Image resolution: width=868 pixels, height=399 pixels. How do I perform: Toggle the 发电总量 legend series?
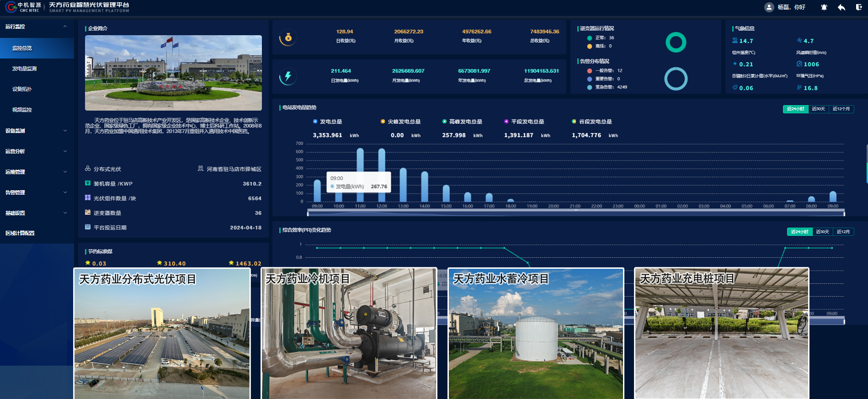(x=327, y=122)
